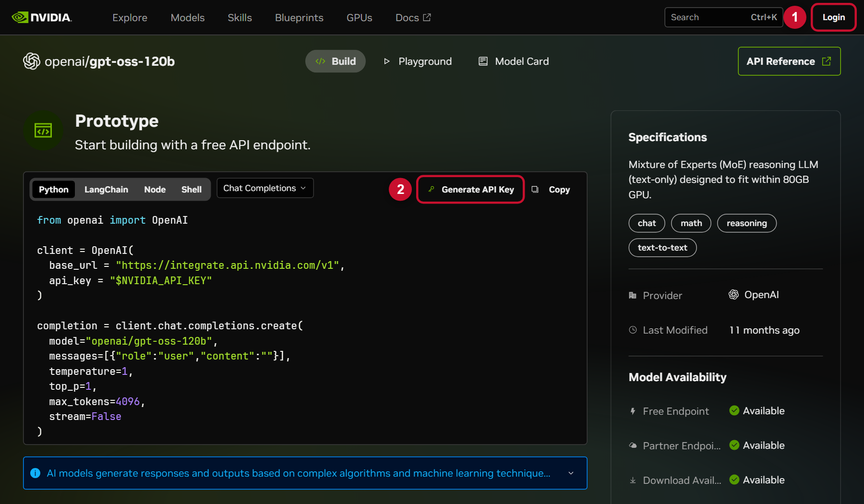This screenshot has width=864, height=504.
Task: Open the Model Card tab
Action: point(514,61)
